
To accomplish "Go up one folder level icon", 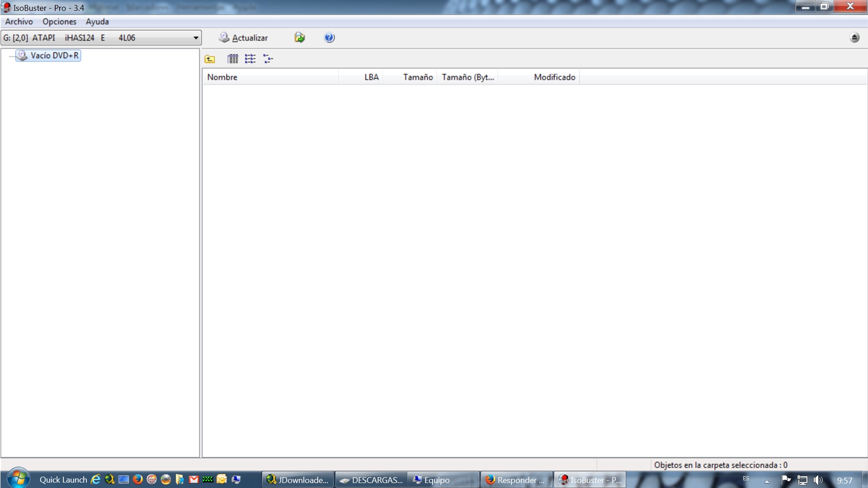I will tap(210, 59).
